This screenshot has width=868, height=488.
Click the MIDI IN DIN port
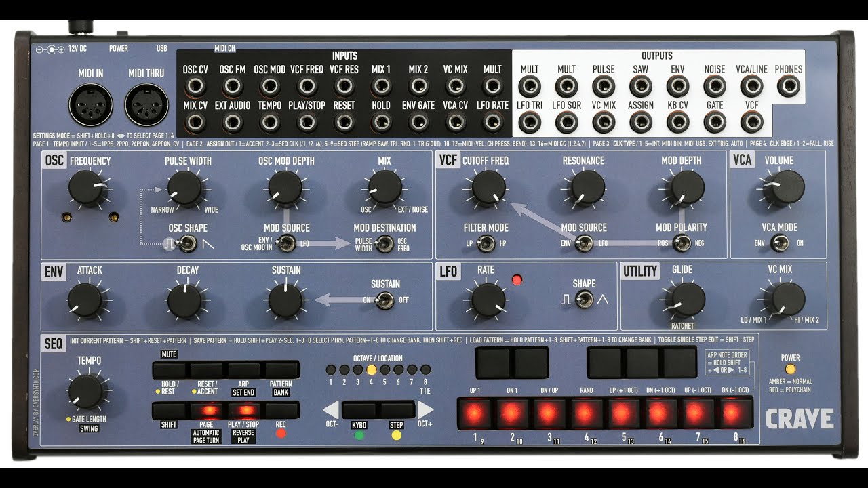click(x=91, y=104)
